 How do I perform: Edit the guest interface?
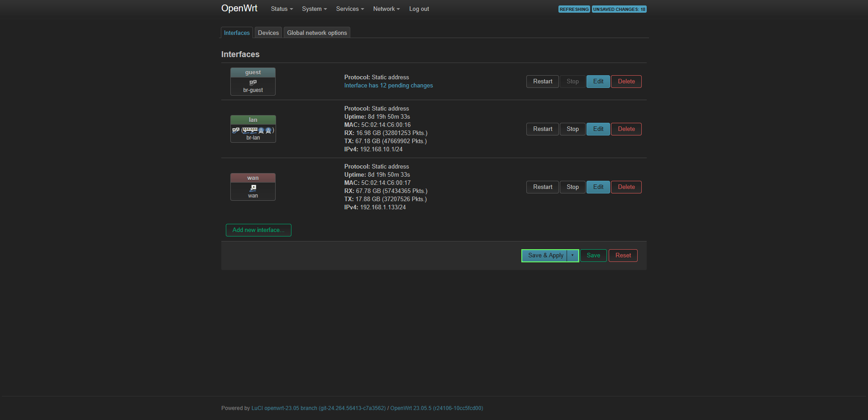598,82
